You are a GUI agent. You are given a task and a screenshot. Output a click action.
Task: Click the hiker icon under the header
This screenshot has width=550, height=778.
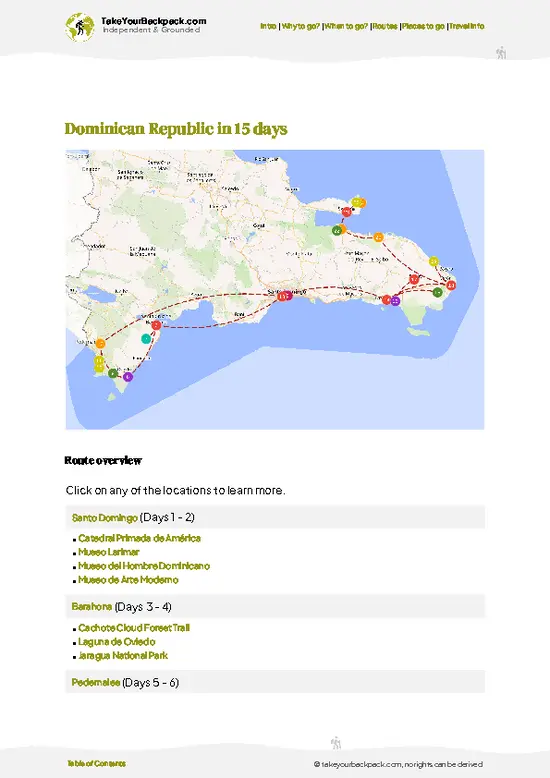point(501,53)
